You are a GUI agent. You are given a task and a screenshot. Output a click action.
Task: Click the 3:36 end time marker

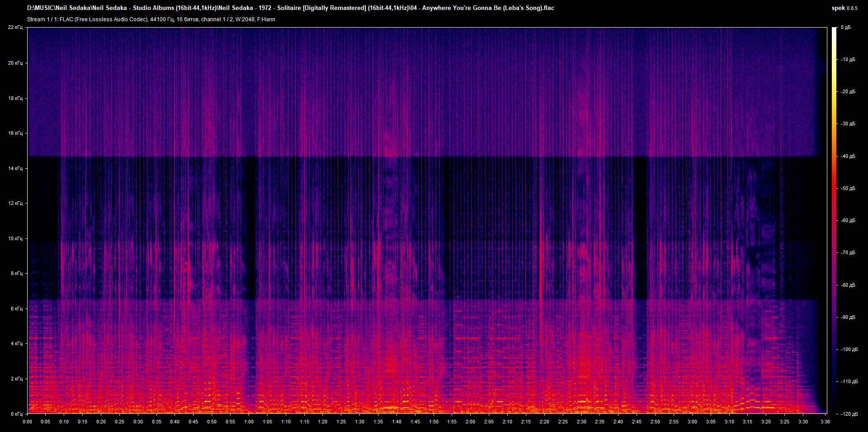coord(825,422)
